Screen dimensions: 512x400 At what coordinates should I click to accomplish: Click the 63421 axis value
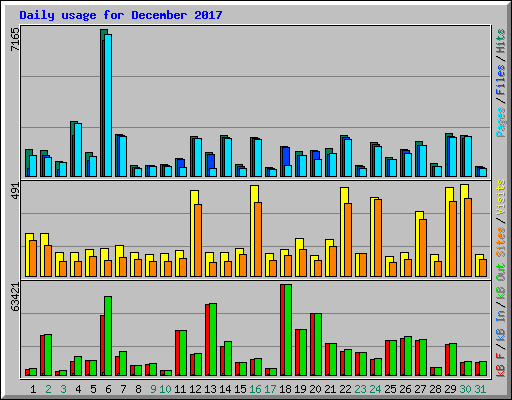pos(15,297)
